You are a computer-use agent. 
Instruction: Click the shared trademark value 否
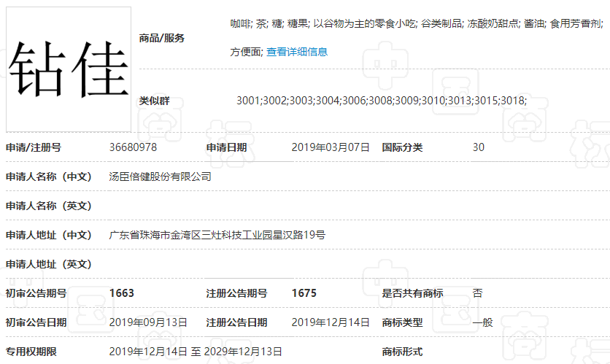(478, 293)
